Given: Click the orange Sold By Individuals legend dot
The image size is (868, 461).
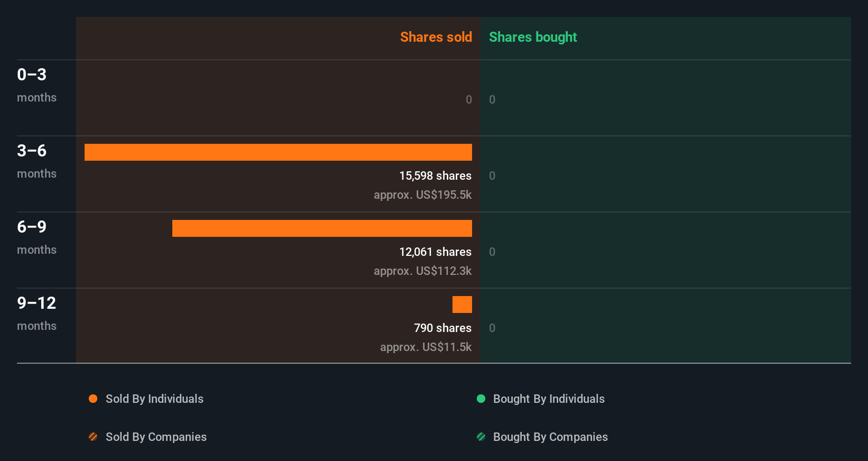Looking at the screenshot, I should tap(93, 399).
